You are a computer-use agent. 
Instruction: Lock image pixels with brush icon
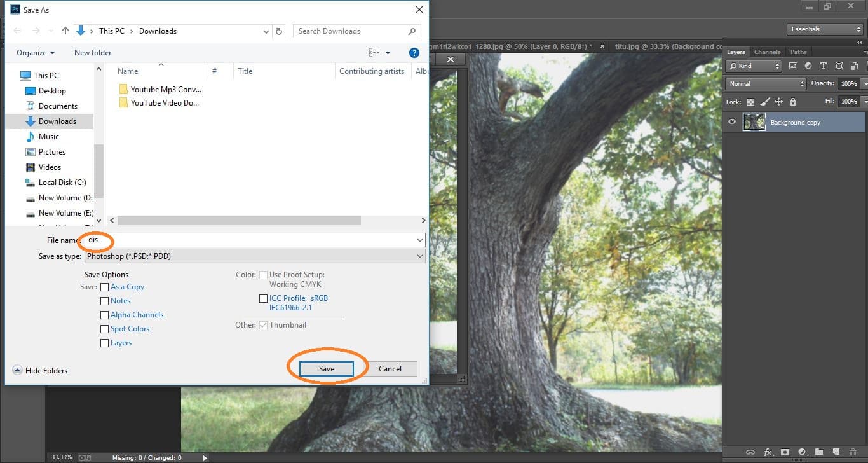pyautogui.click(x=764, y=102)
